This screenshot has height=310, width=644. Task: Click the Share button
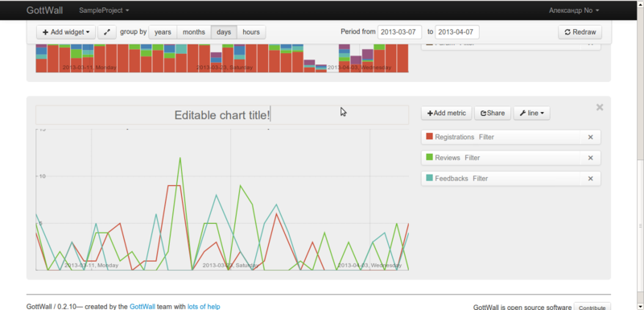click(493, 114)
